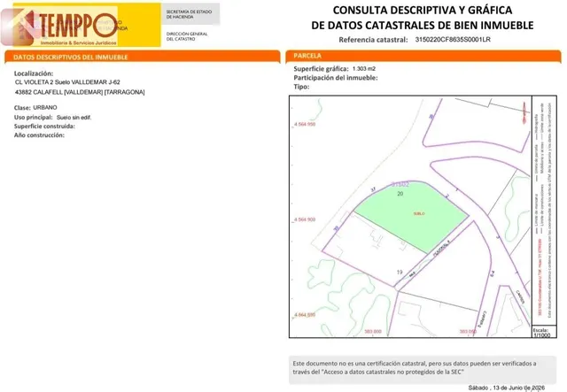The height and width of the screenshot is (392, 567).
Task: Click parcel number 19 on the map
Action: pos(400,273)
